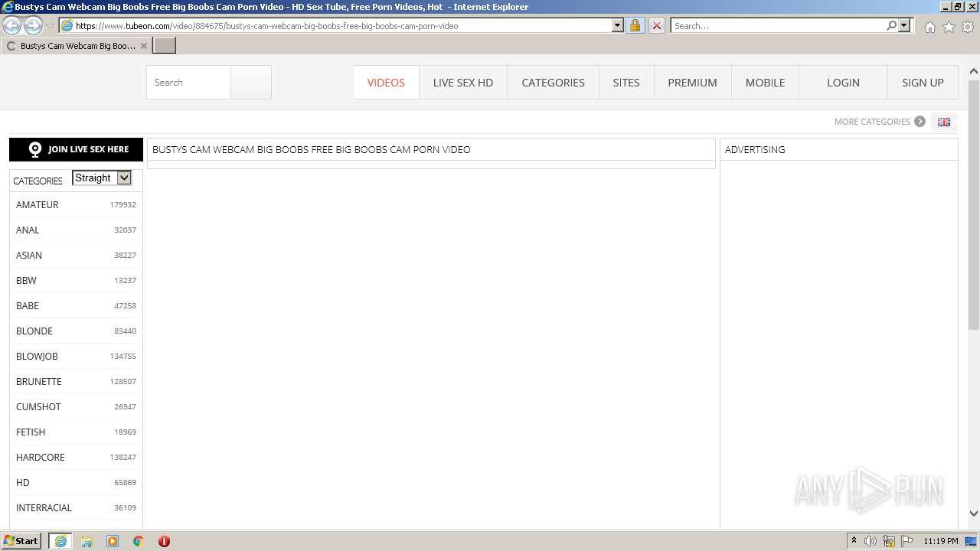
Task: Open the VIDEOS menu item
Action: pos(386,83)
